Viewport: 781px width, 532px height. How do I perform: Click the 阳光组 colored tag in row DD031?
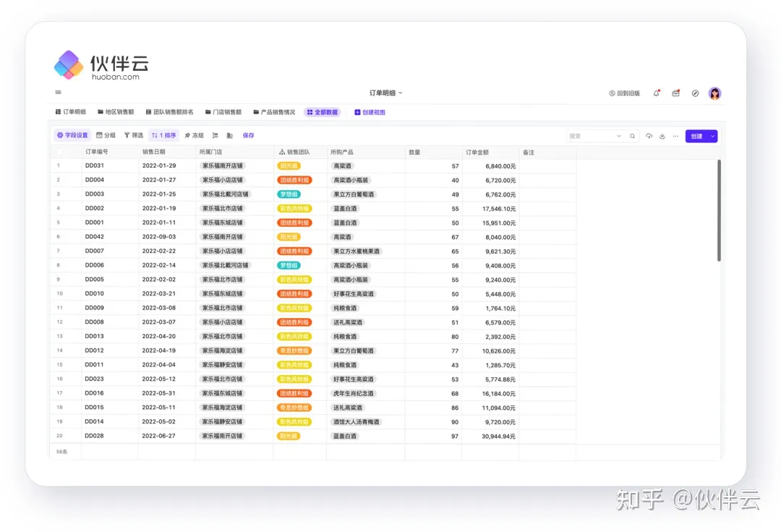point(289,166)
